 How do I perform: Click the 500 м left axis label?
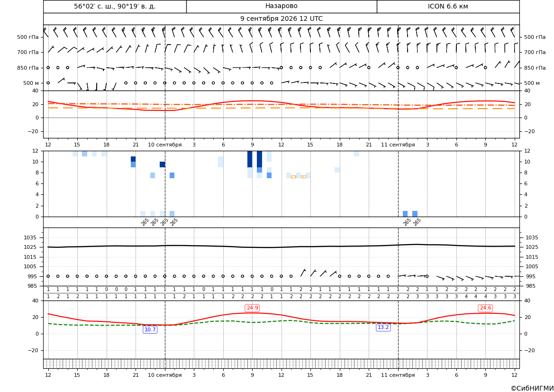(31, 83)
